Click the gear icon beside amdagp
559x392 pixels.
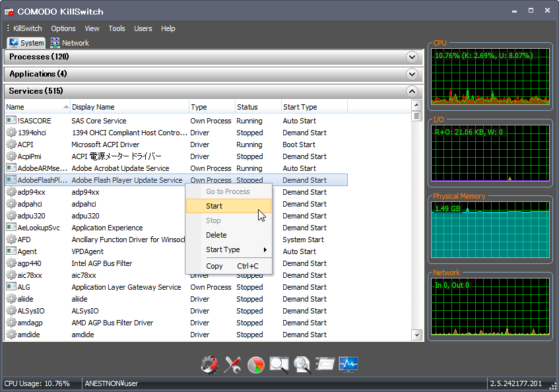[x=11, y=323]
